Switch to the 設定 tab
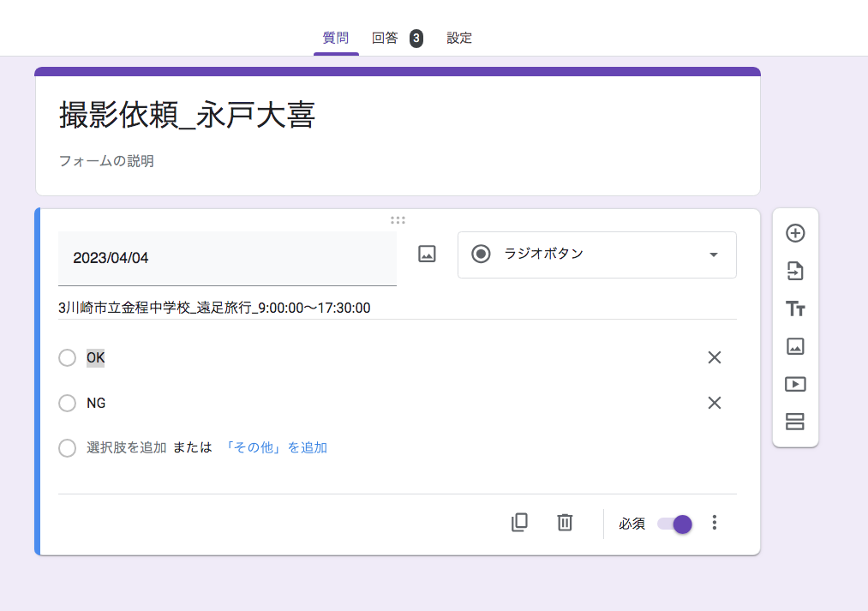868x611 pixels. (459, 38)
